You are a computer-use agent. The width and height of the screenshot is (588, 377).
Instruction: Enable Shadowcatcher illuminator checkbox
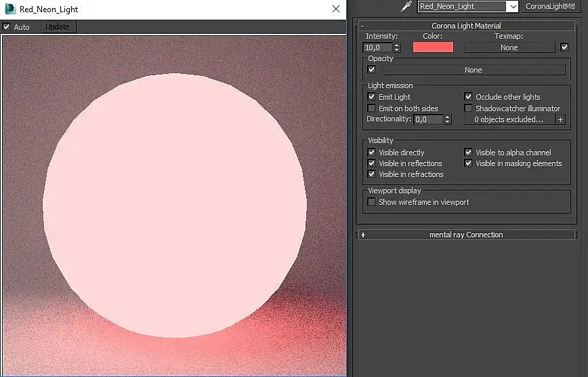point(468,108)
